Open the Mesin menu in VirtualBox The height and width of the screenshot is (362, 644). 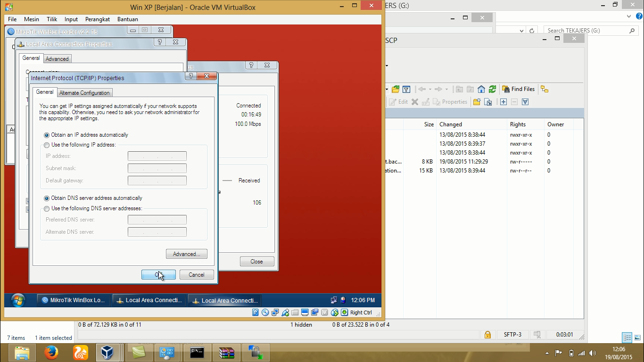[32, 19]
